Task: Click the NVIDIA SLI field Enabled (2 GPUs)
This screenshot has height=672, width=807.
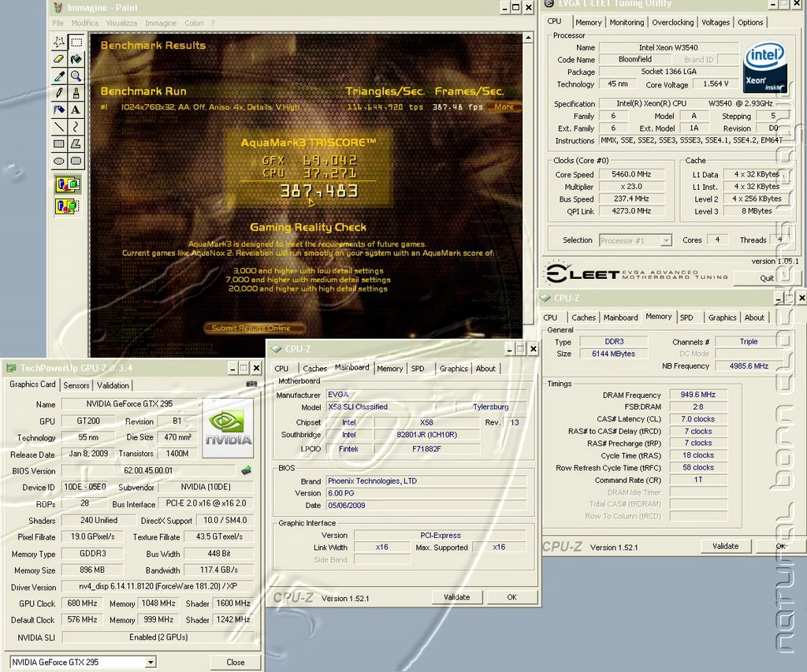Action: coord(158,637)
